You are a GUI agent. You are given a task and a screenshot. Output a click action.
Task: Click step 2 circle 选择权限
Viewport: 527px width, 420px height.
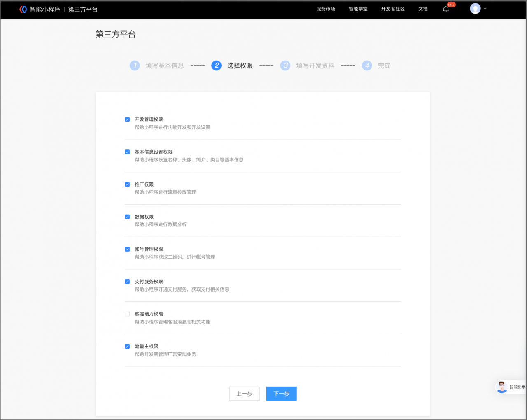click(x=217, y=65)
